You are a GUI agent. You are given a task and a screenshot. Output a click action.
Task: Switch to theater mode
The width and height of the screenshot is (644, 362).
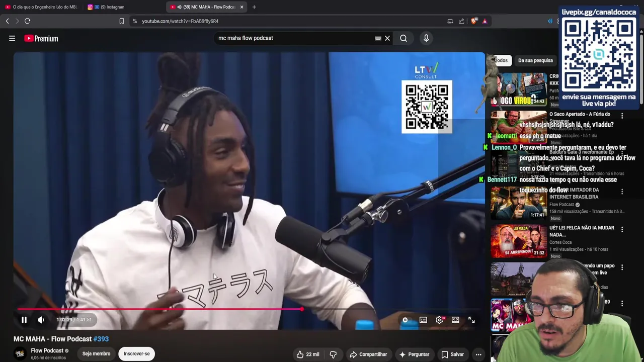(455, 320)
